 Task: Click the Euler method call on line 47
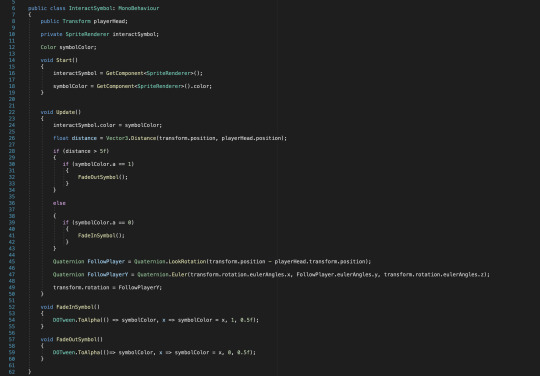click(179, 275)
